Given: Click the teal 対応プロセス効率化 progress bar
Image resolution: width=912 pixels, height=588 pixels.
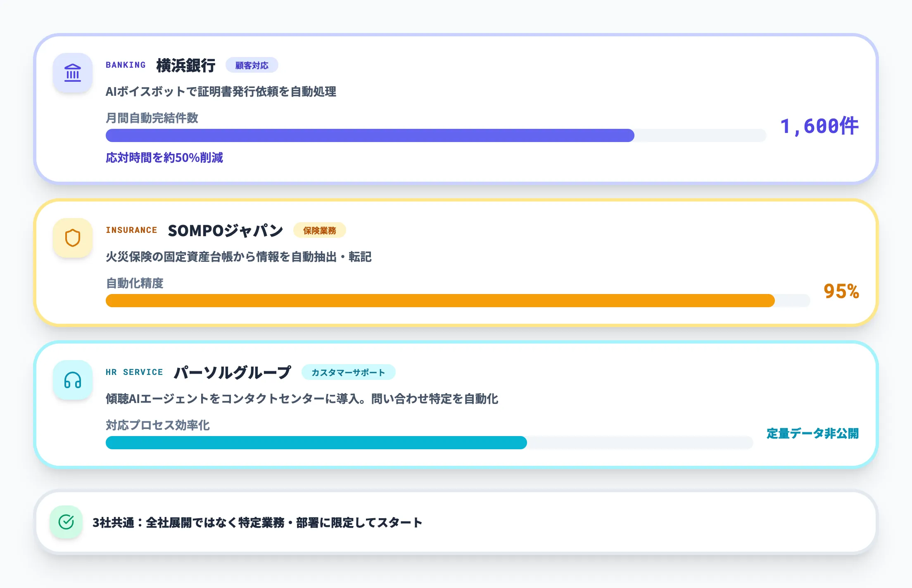Looking at the screenshot, I should click(x=316, y=443).
